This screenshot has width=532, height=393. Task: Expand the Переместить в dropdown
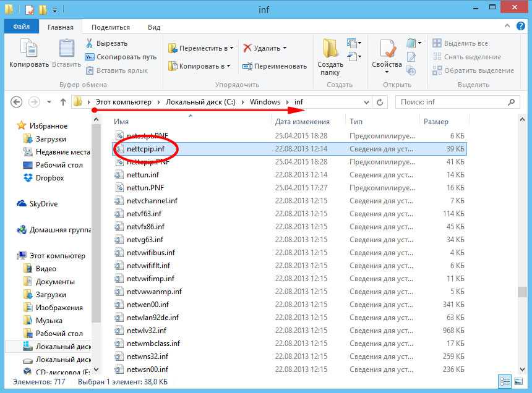(232, 48)
